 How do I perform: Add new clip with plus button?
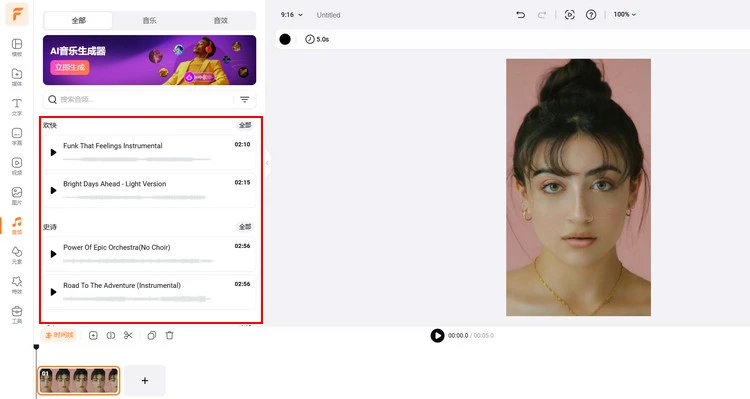coord(145,380)
